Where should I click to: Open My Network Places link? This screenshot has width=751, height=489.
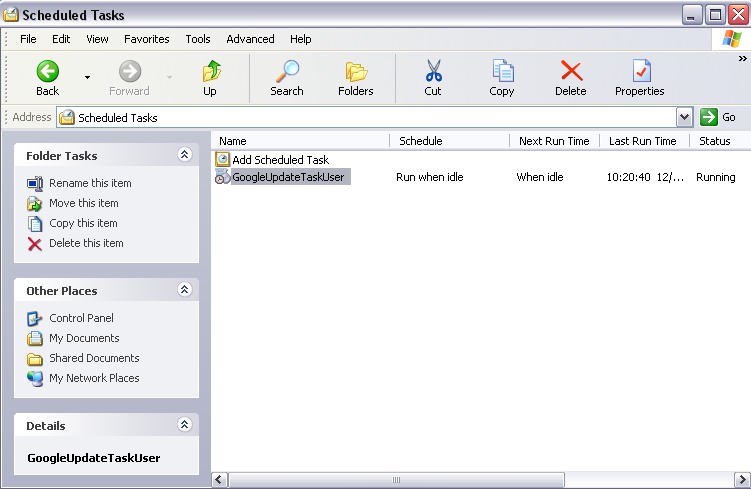[94, 378]
